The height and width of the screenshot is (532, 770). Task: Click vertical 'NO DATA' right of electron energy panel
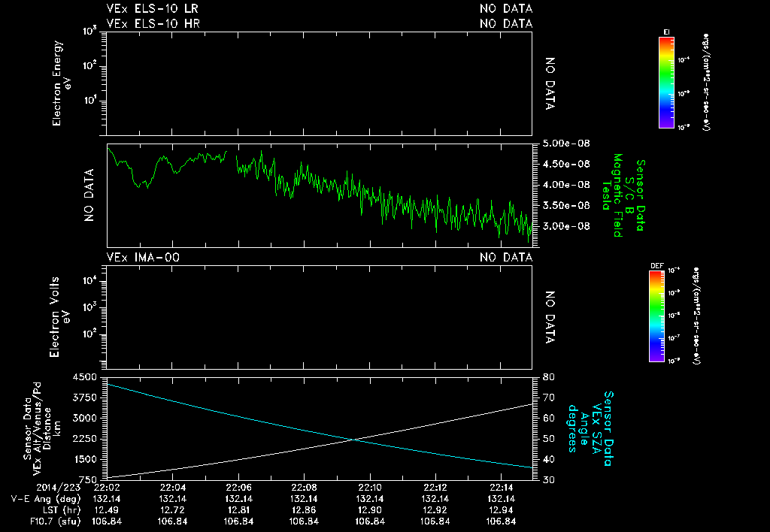point(550,83)
